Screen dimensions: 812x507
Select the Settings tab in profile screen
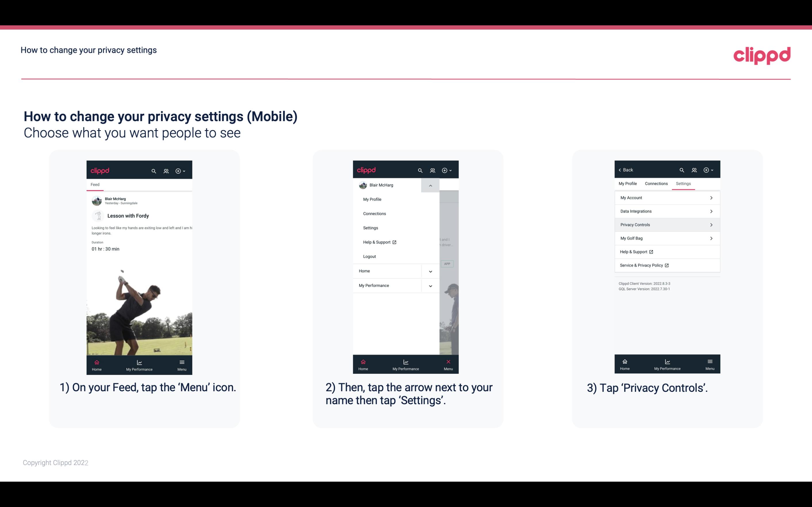(683, 183)
